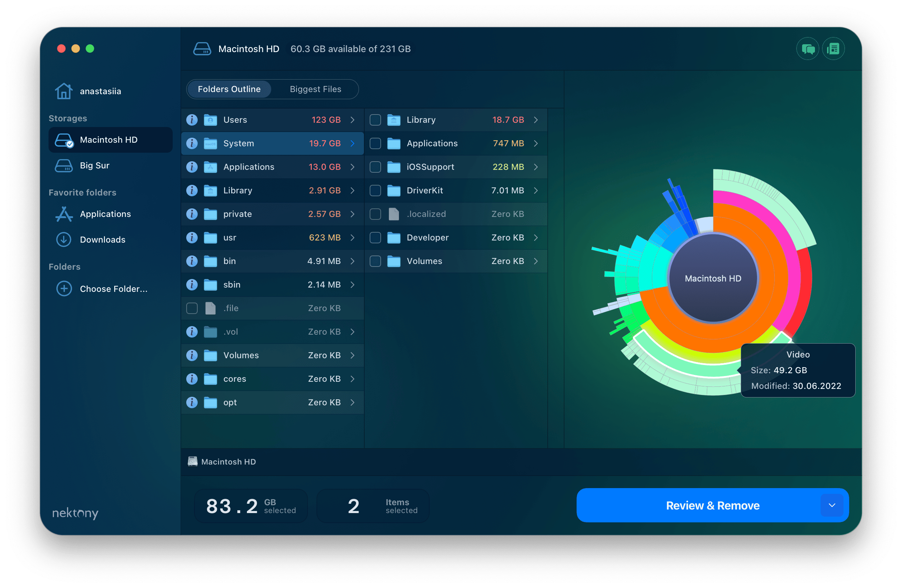Screen dimensions: 902x588
Task: Switch to Folders Outline tab
Action: pos(229,89)
